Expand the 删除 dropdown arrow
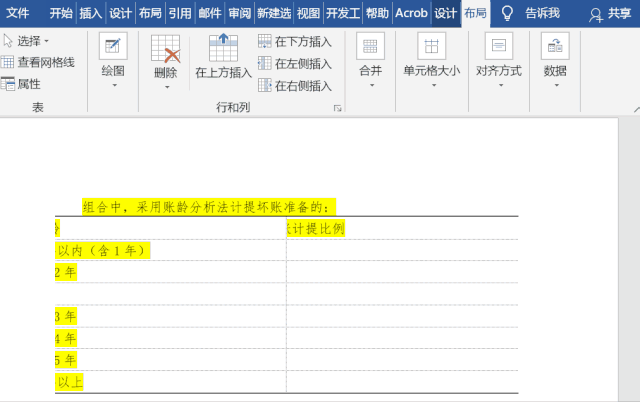640x402 pixels. click(167, 87)
